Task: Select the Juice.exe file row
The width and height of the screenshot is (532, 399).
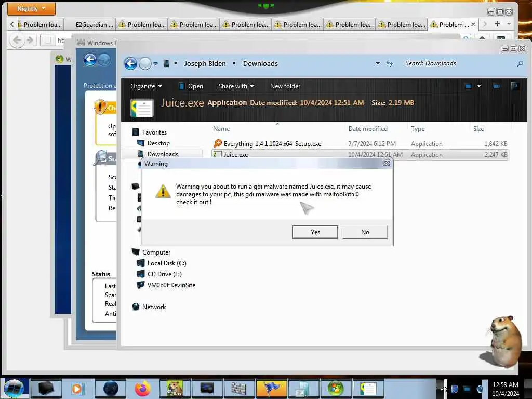Action: 360,155
